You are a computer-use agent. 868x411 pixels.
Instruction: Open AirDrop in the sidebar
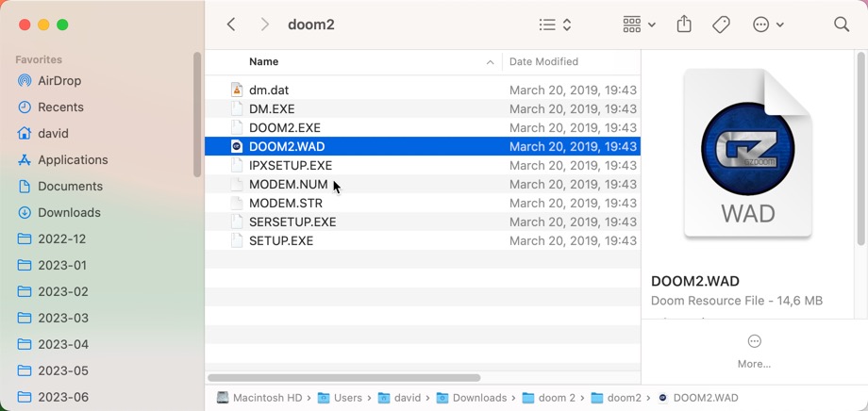click(x=49, y=81)
